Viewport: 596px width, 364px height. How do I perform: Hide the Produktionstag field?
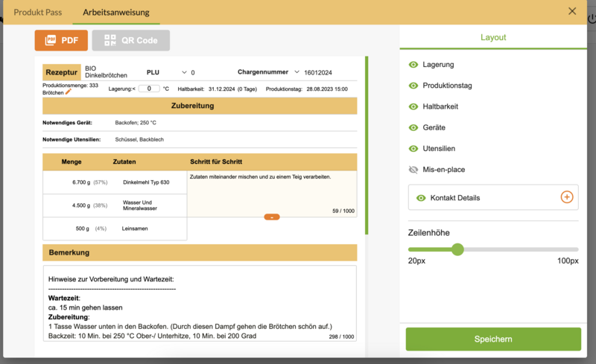(413, 86)
